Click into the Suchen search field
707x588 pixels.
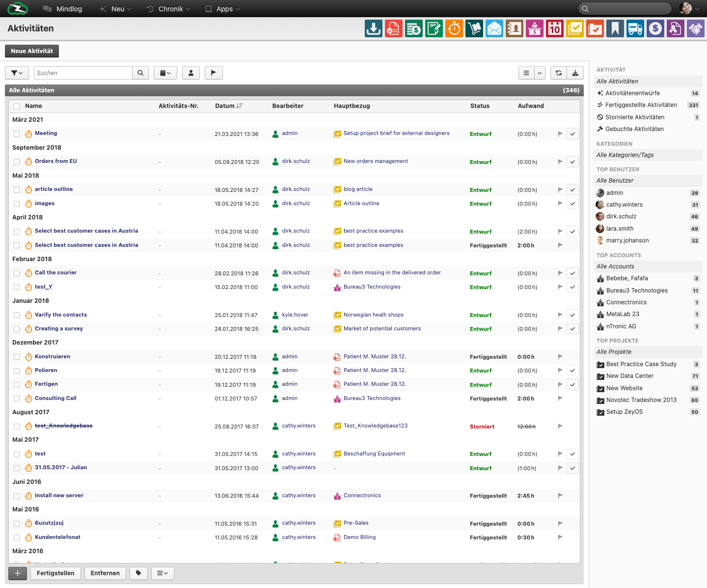(x=83, y=73)
